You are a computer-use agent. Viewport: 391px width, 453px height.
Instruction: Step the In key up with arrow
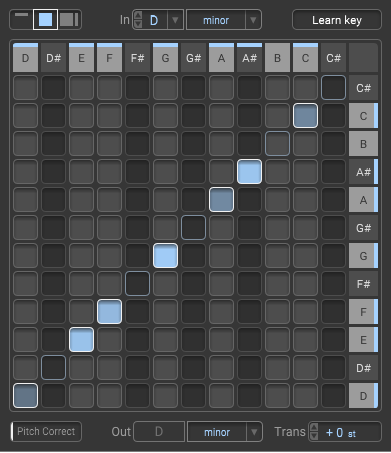(138, 15)
